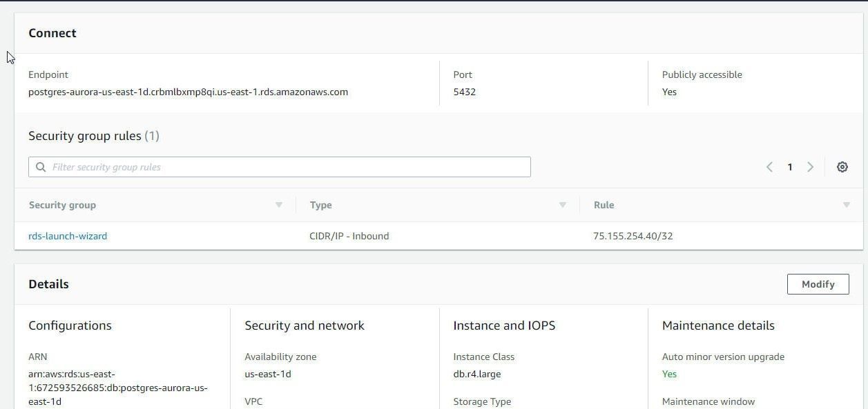Sort by Security group column arrow
The height and width of the screenshot is (409, 868).
(279, 205)
